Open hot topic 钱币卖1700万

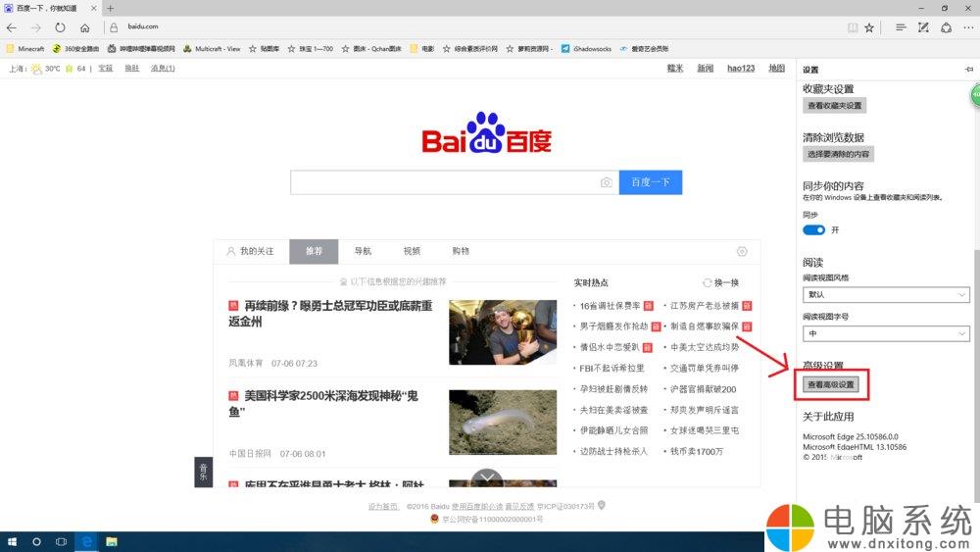point(696,451)
